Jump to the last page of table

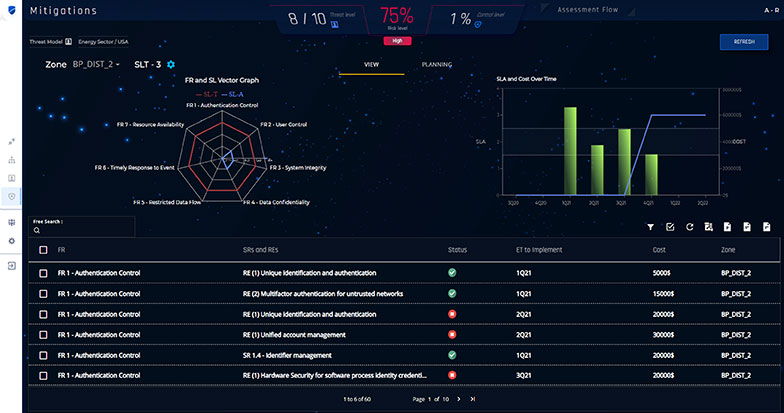473,399
